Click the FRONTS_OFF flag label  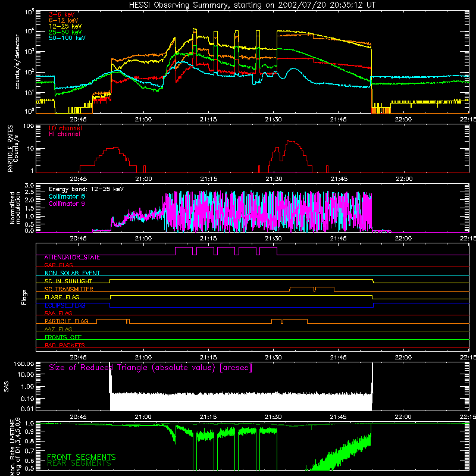pyautogui.click(x=63, y=337)
